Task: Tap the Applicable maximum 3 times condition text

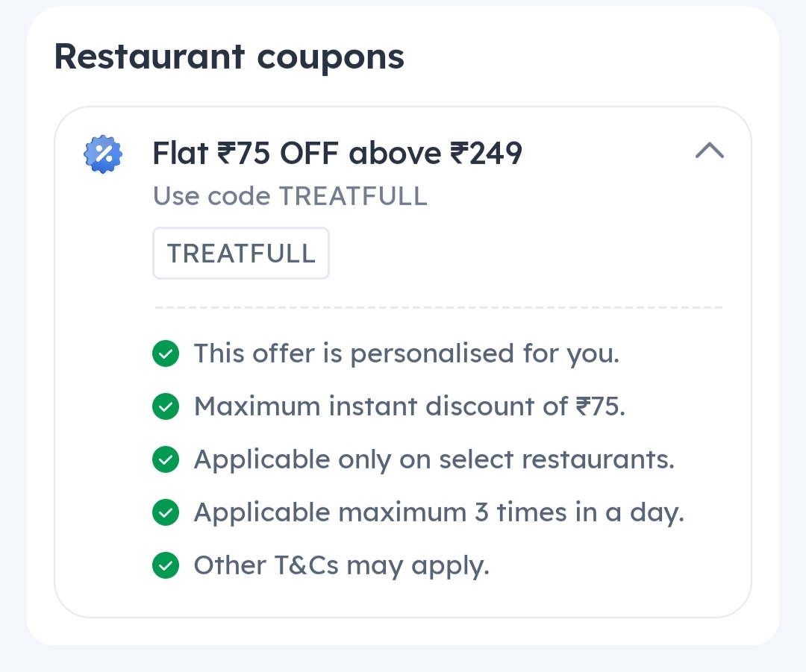Action: [x=439, y=512]
